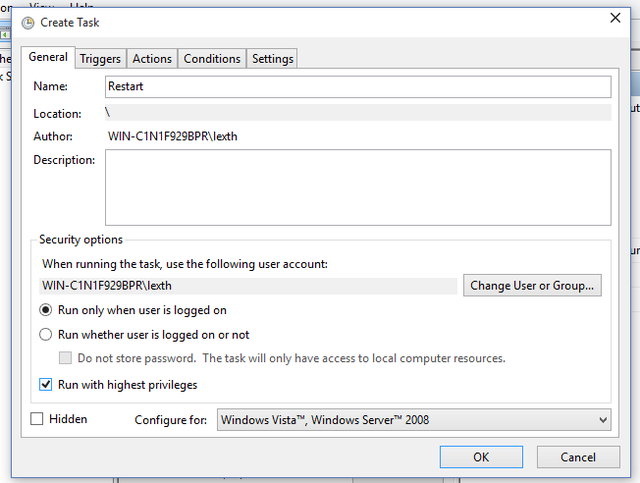Click Change User or Group button
Screen dimensions: 640x483
coord(532,285)
